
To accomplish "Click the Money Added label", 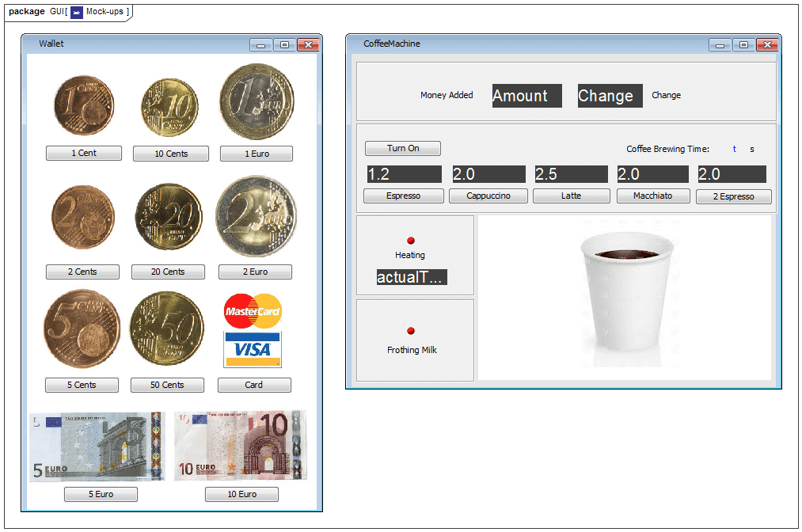I will 447,95.
